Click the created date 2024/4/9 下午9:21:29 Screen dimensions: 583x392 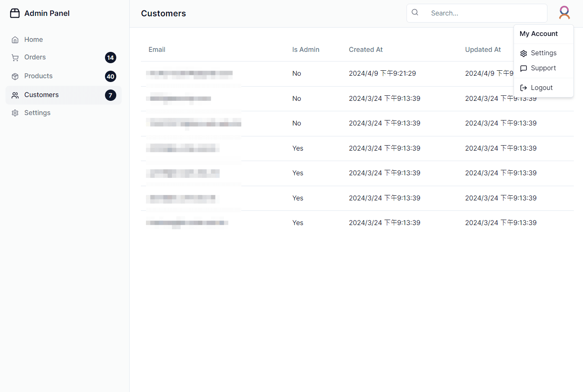[x=382, y=74]
